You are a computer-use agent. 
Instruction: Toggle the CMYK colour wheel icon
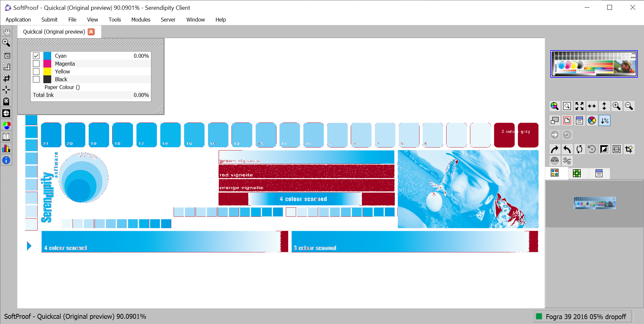click(x=592, y=121)
